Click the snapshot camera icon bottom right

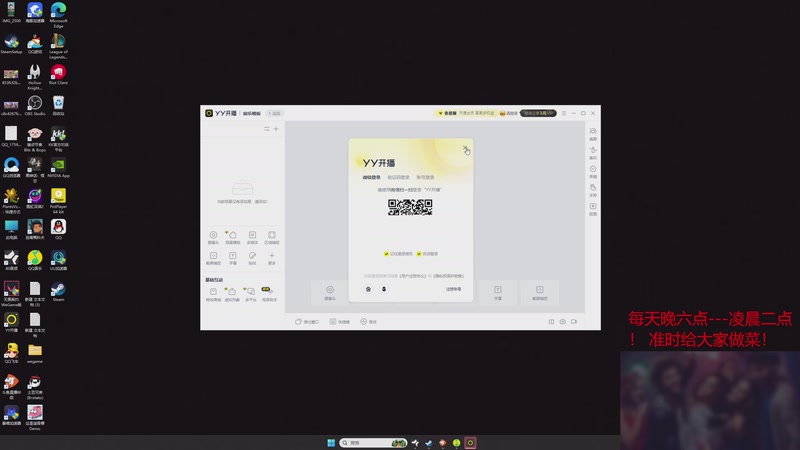pyautogui.click(x=563, y=322)
